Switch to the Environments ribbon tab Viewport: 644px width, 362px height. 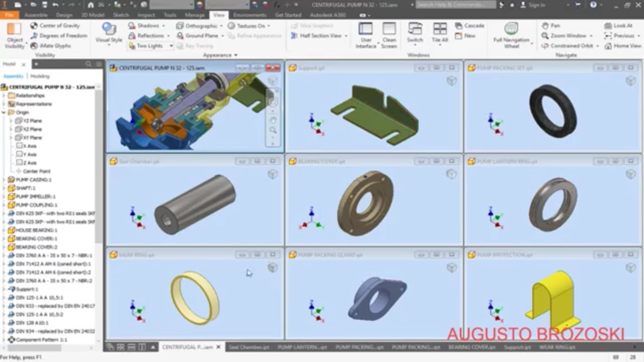pos(250,15)
